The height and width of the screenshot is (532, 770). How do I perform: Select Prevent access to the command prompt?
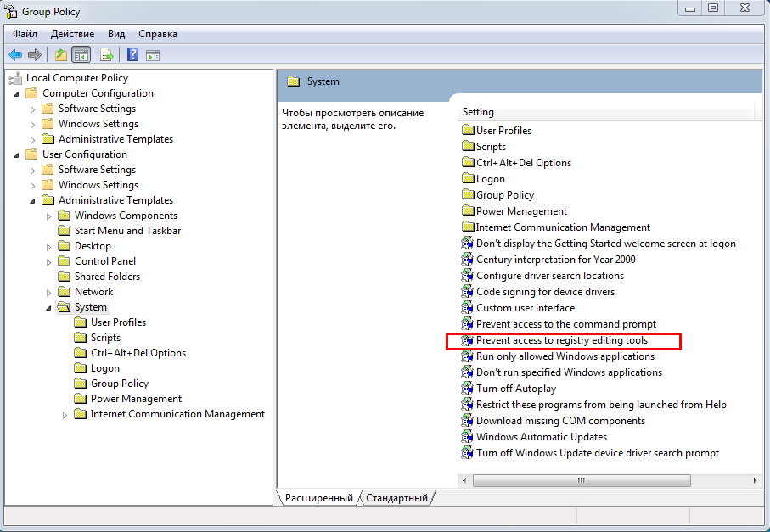565,324
